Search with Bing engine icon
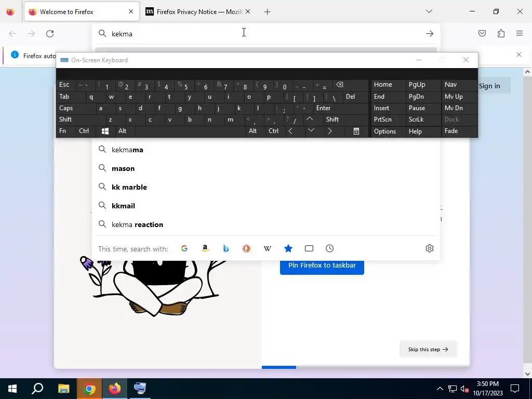The height and width of the screenshot is (399, 532). pos(225,248)
